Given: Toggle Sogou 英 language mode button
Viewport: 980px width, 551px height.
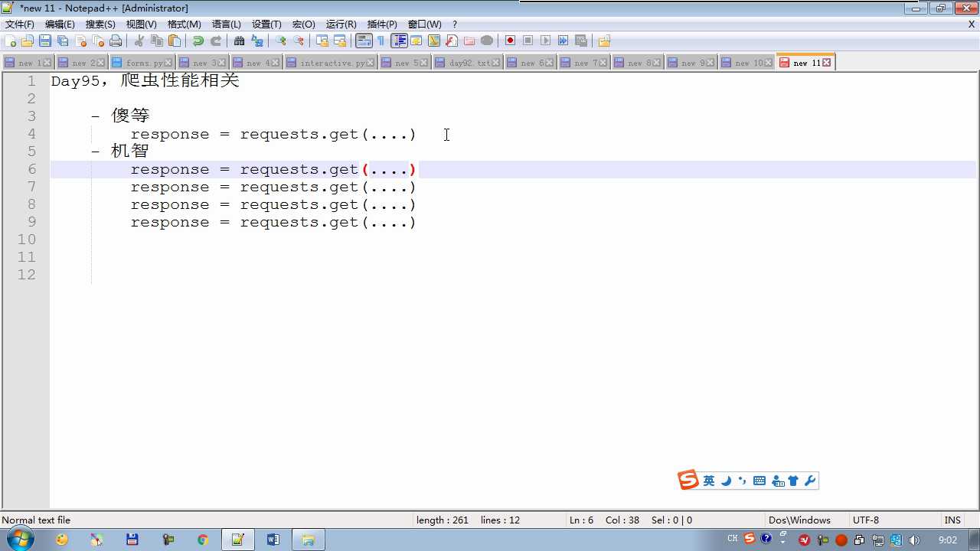Looking at the screenshot, I should point(709,481).
